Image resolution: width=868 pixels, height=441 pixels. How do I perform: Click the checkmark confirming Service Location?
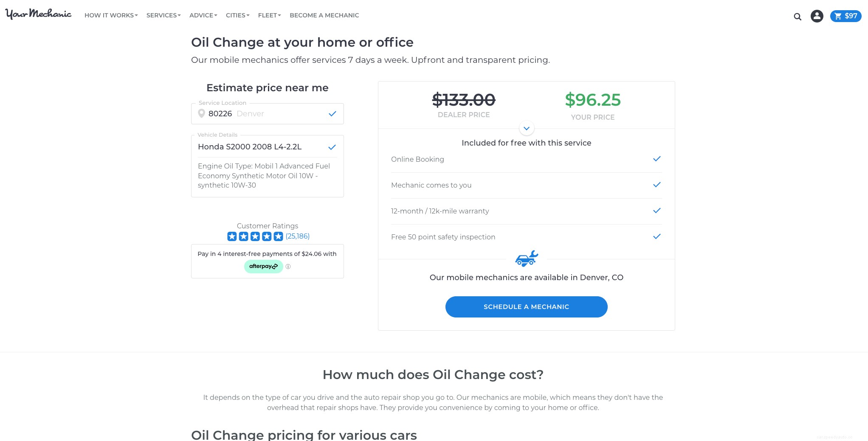(332, 114)
